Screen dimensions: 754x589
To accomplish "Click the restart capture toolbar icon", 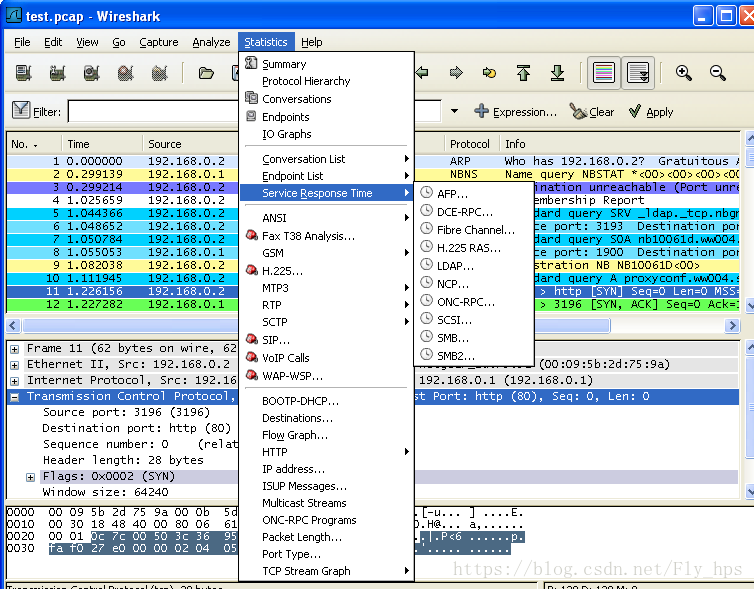I will coord(160,73).
